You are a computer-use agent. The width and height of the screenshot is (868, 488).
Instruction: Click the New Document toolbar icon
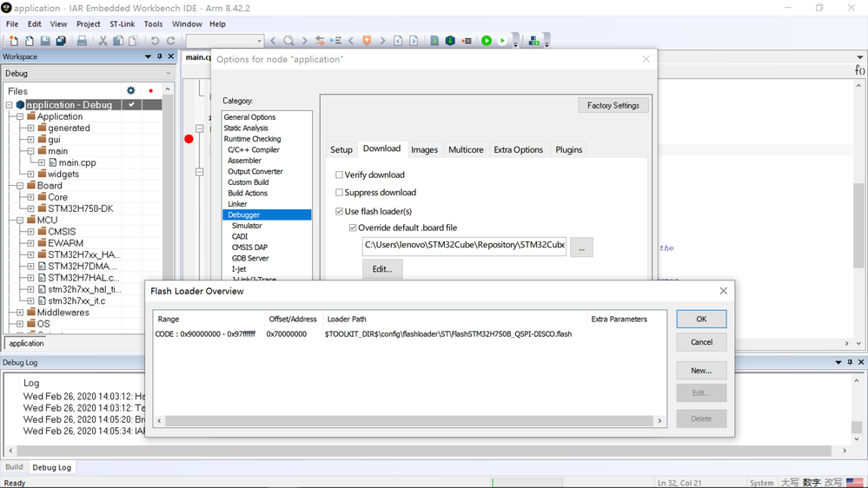pos(13,41)
